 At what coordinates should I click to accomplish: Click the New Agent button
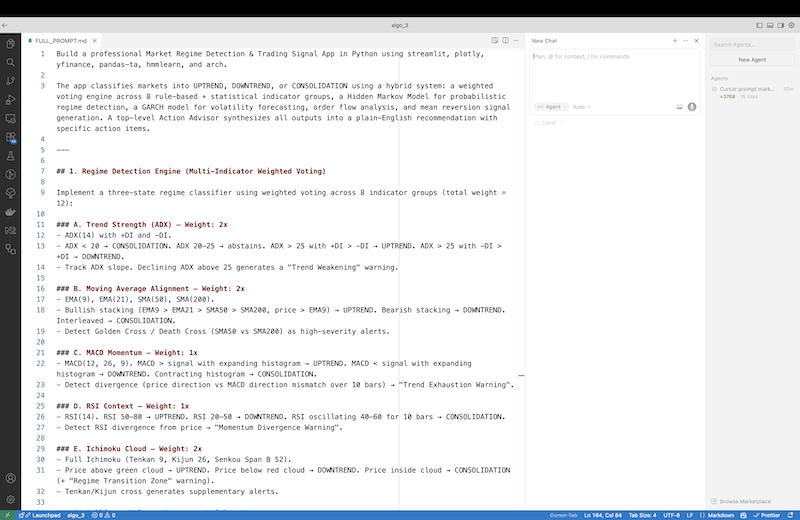click(752, 60)
